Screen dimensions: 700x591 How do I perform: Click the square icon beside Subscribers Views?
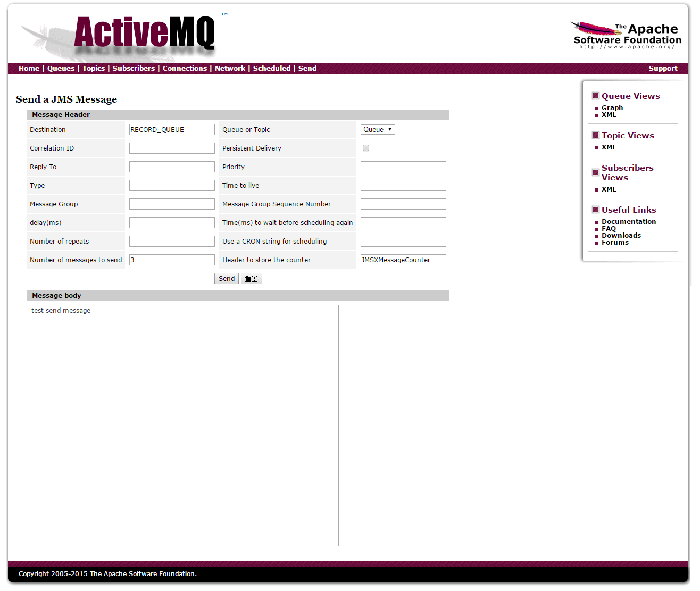596,172
